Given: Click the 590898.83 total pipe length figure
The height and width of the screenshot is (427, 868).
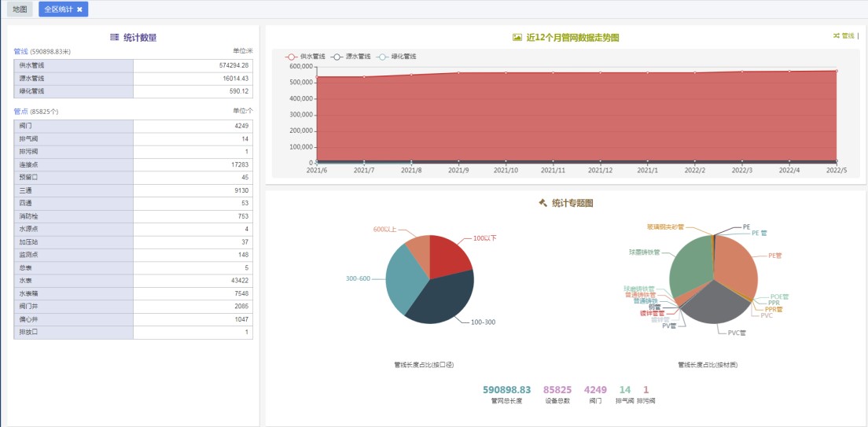Looking at the screenshot, I should 506,390.
